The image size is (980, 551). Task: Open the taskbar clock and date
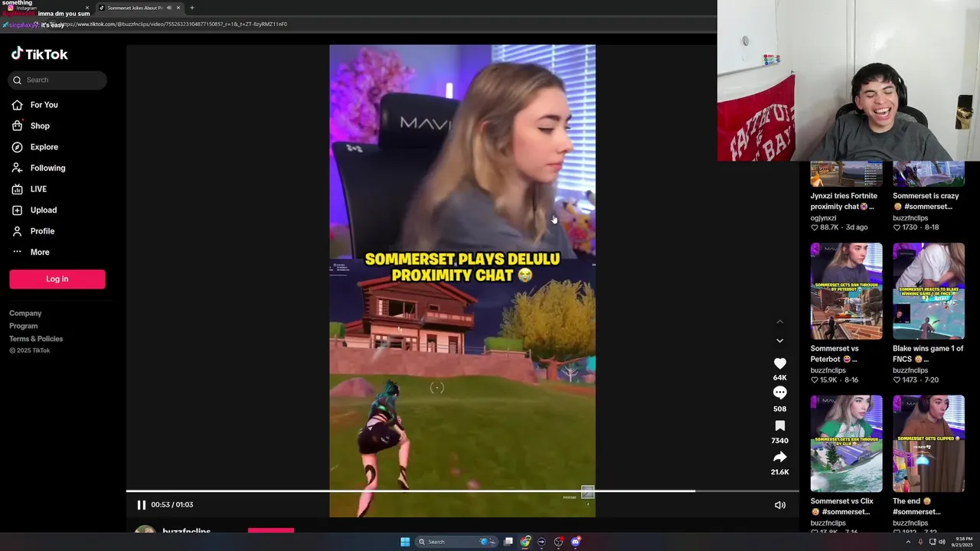[963, 542]
